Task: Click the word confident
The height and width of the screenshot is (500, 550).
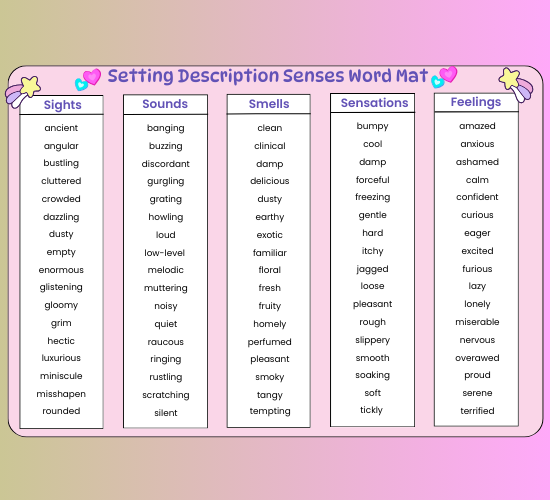Action: click(x=477, y=197)
